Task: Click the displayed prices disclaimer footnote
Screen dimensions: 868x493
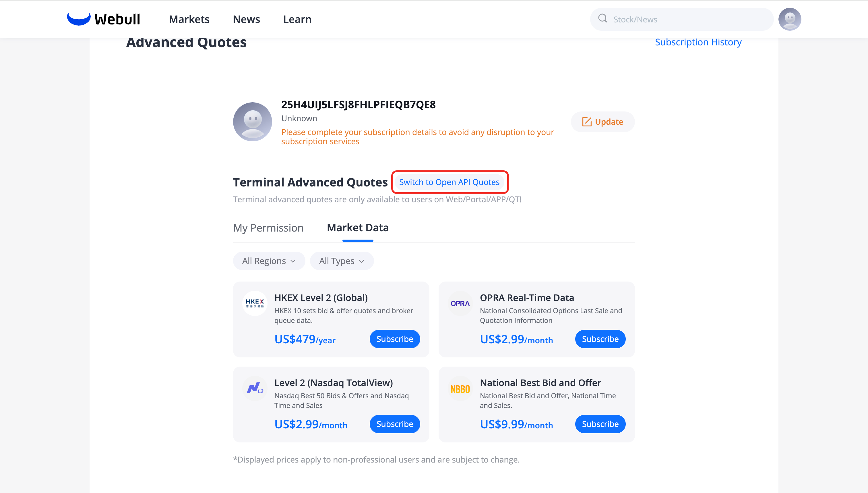Action: [x=376, y=459]
